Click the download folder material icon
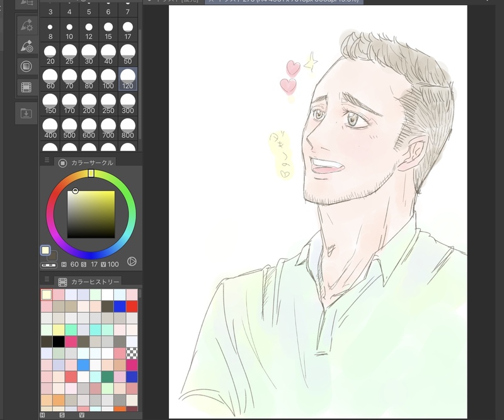 point(26,113)
